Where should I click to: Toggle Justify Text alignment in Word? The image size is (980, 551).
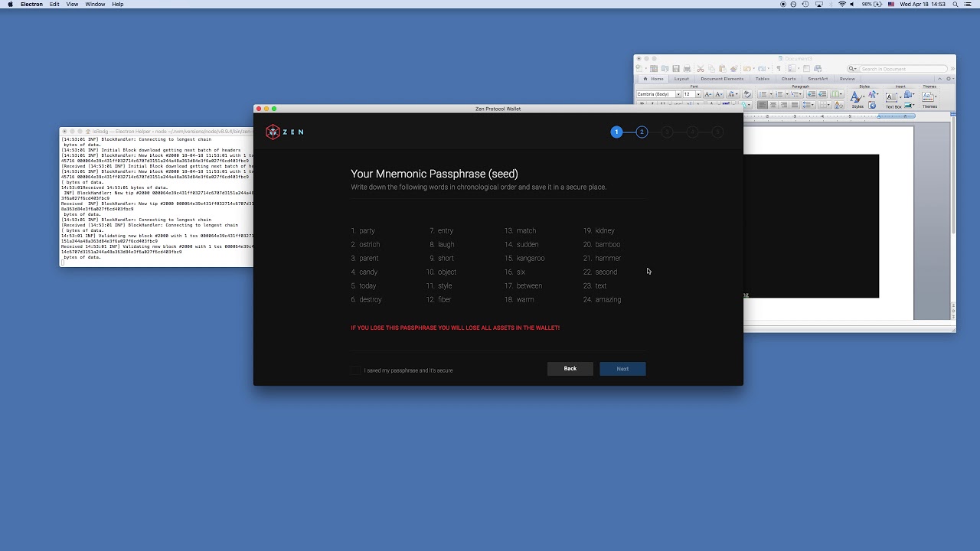click(x=795, y=105)
